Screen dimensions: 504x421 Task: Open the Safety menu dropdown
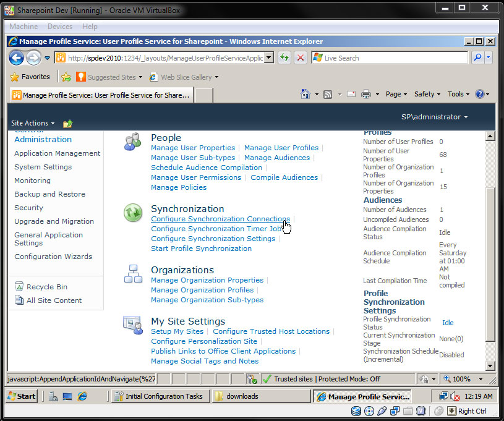[427, 94]
